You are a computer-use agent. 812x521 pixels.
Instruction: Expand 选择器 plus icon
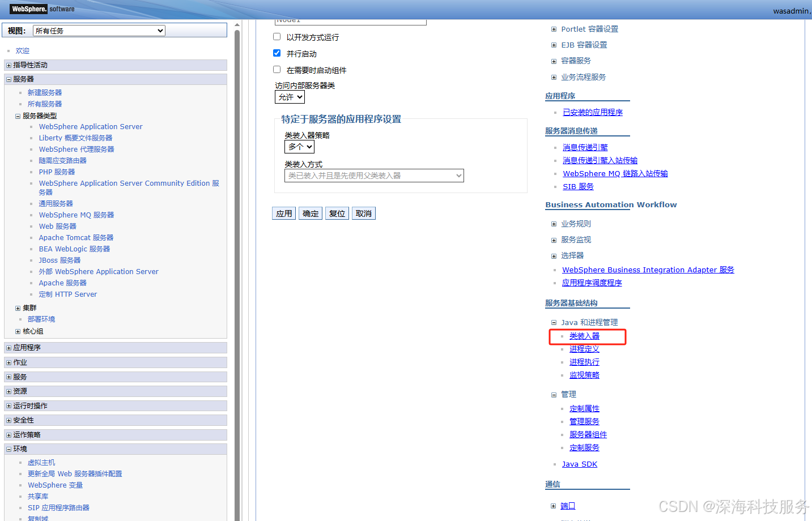click(x=554, y=256)
